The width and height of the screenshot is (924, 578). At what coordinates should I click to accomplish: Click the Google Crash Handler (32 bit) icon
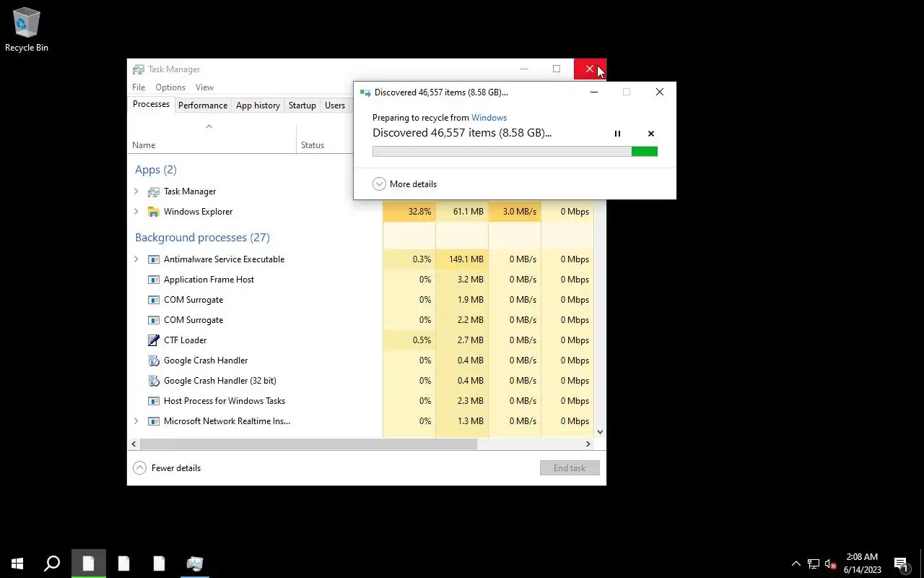153,381
